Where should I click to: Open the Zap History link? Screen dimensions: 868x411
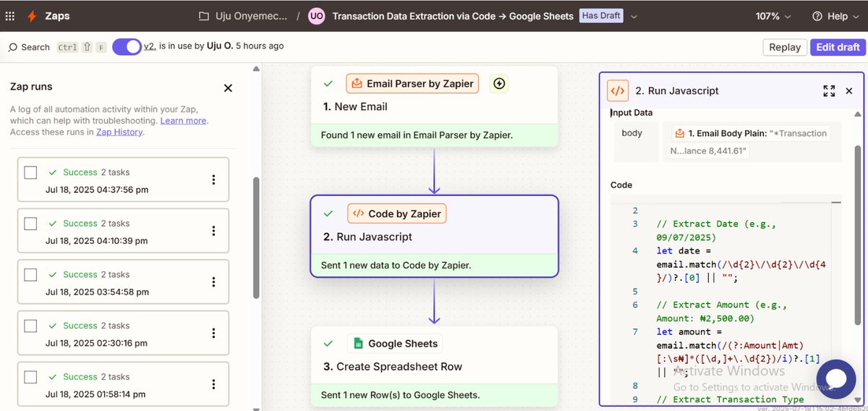click(x=119, y=132)
